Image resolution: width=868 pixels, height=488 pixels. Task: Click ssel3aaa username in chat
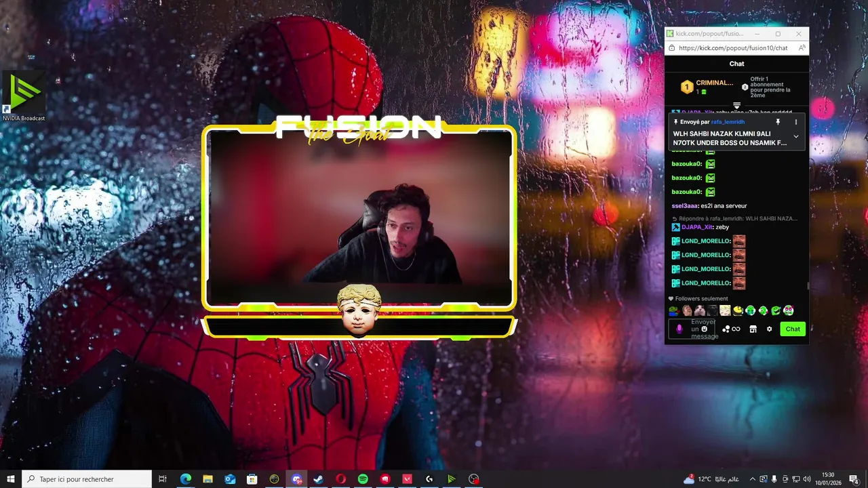[x=685, y=205]
